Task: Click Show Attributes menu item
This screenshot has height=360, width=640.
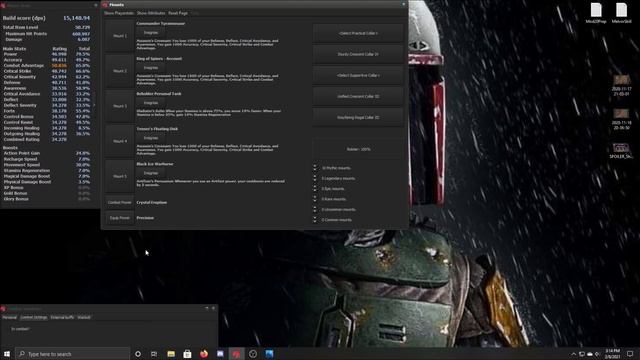Action: (151, 13)
